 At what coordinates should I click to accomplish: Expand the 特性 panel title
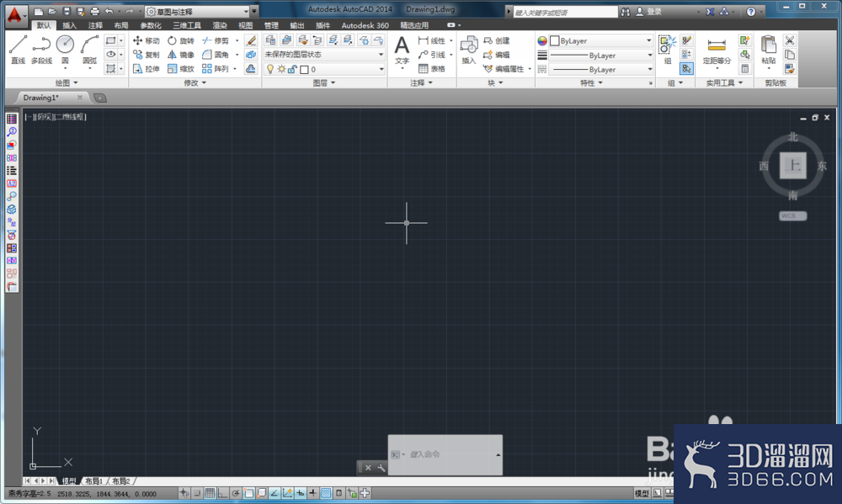coord(591,82)
